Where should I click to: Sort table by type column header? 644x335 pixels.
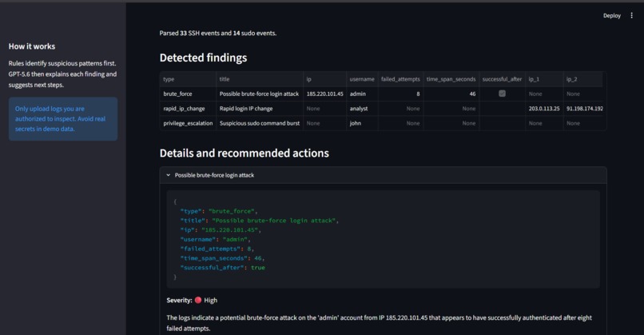188,79
